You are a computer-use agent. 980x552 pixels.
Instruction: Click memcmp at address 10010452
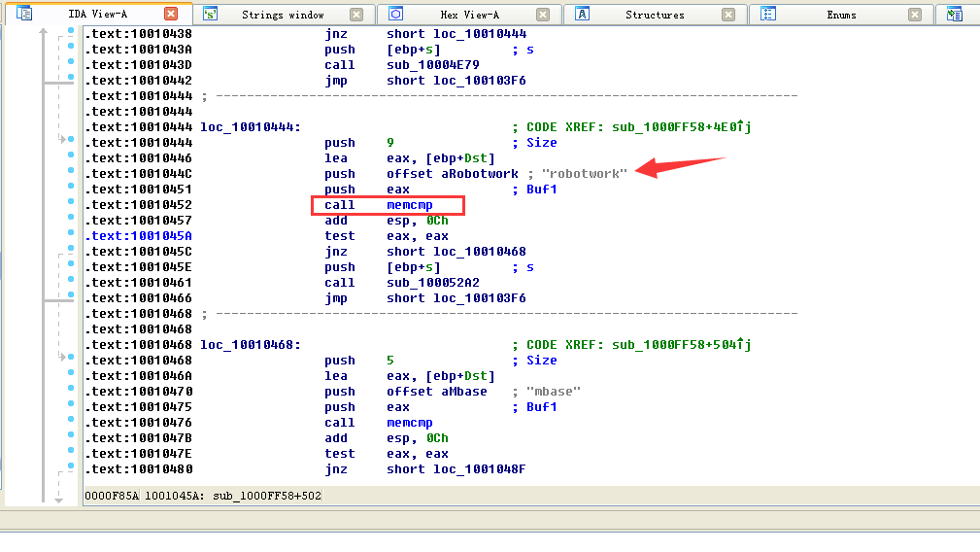point(409,205)
